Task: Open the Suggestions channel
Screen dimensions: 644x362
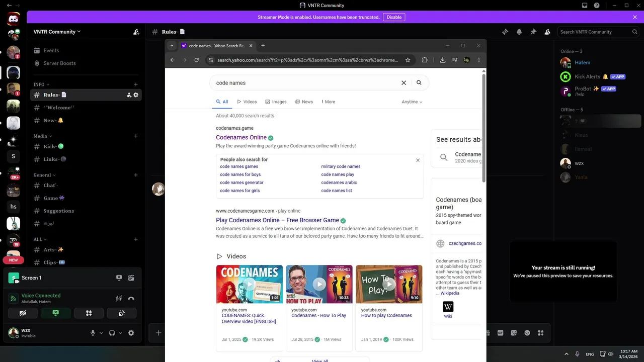Action: coord(86,211)
